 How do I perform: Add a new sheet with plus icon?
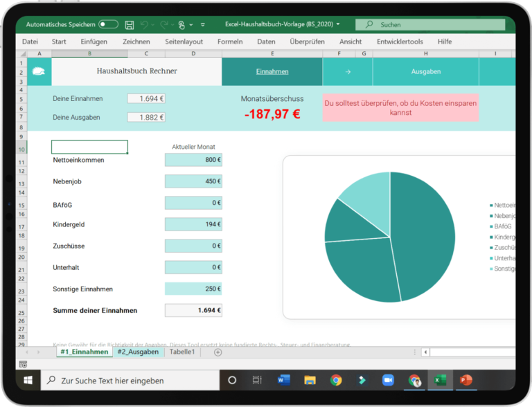coord(218,352)
